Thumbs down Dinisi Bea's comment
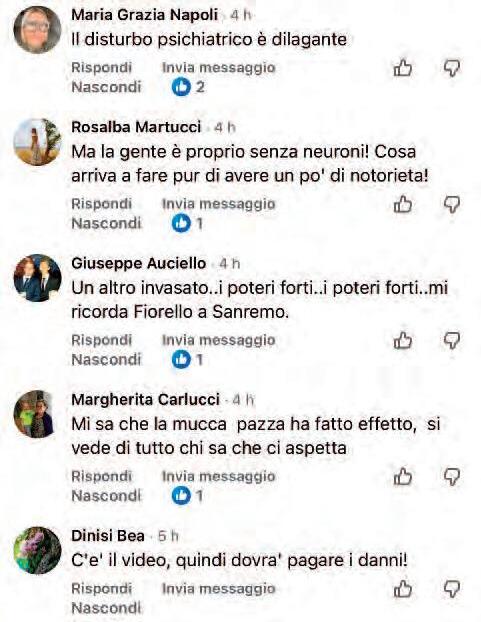The image size is (481, 622). click(x=451, y=589)
